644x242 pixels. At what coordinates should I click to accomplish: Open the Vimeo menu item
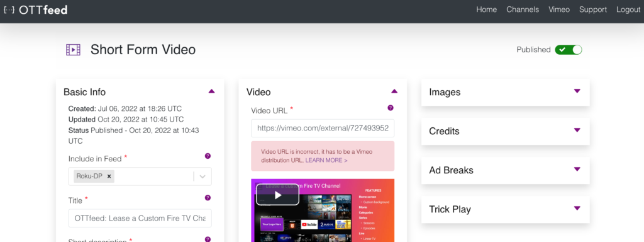[559, 9]
